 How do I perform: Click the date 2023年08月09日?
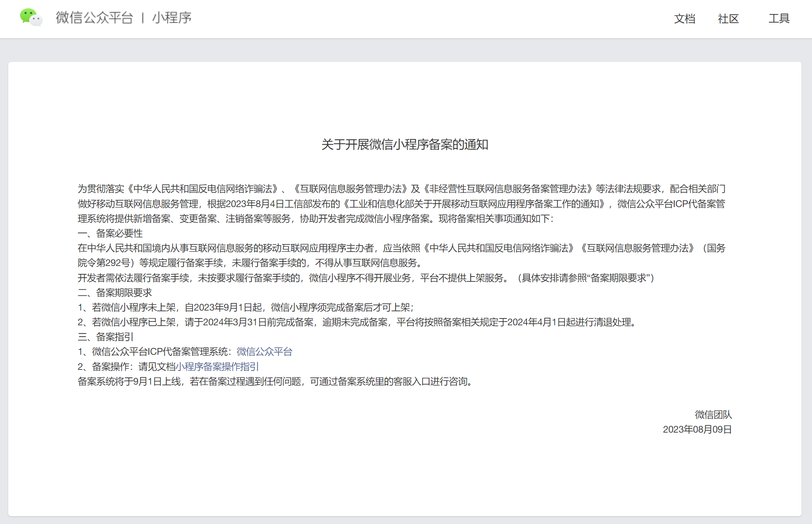[x=698, y=430]
